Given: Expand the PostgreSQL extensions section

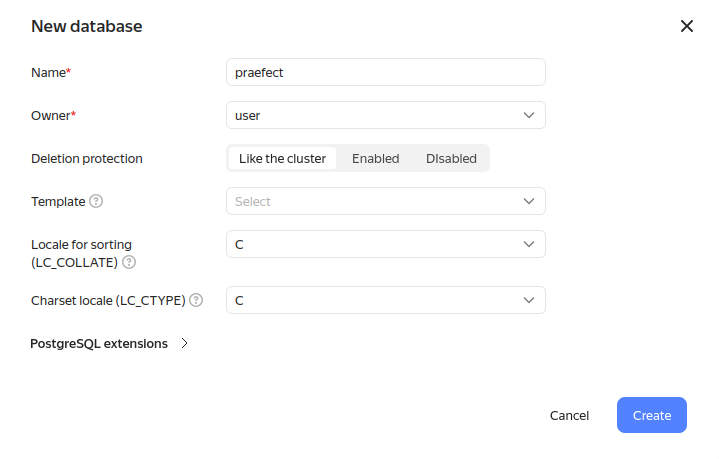Looking at the screenshot, I should pyautogui.click(x=100, y=343).
